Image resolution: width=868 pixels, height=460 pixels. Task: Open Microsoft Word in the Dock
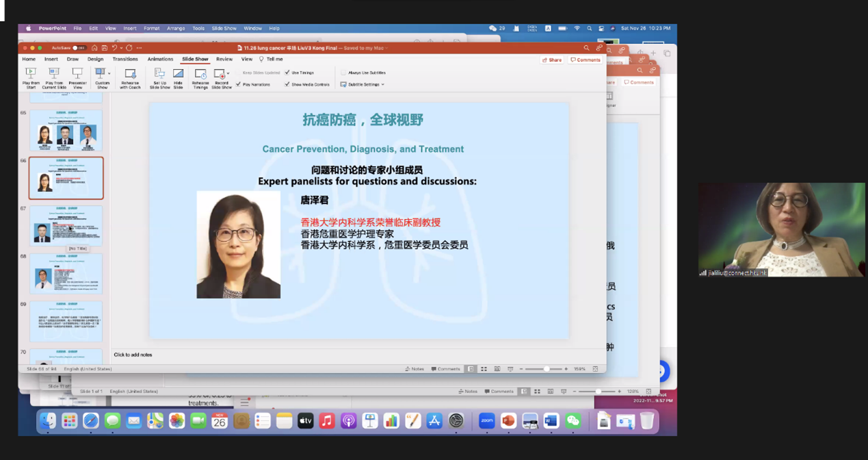pos(551,421)
